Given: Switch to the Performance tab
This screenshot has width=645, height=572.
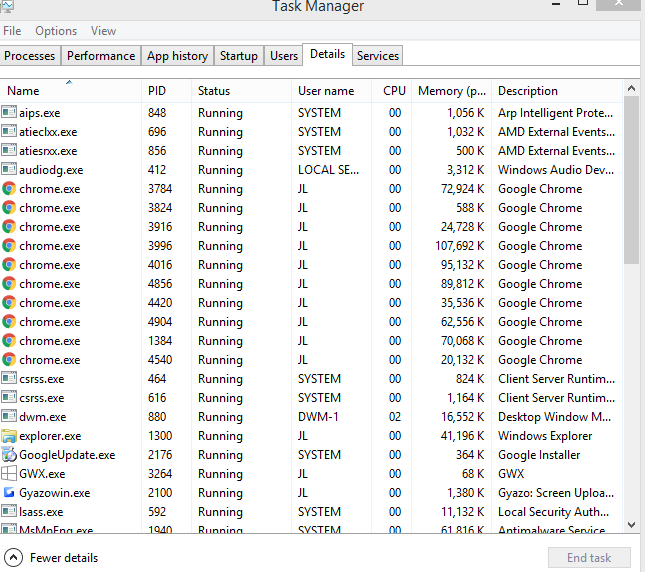Looking at the screenshot, I should tap(101, 56).
